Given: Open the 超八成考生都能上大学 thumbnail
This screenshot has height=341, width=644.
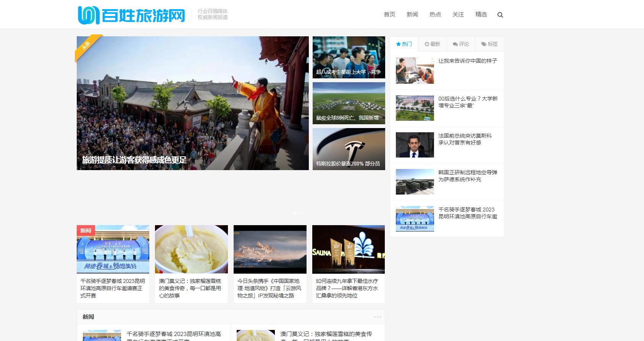Looking at the screenshot, I should pos(349,57).
